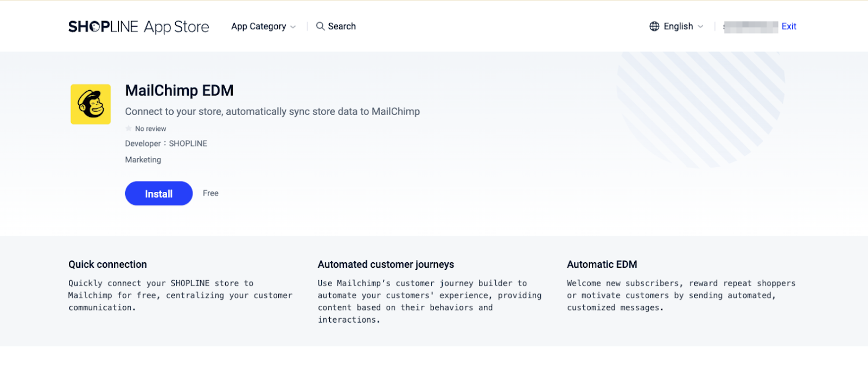Click the MailChimp EDM title
Image resolution: width=868 pixels, height=366 pixels.
pos(179,90)
